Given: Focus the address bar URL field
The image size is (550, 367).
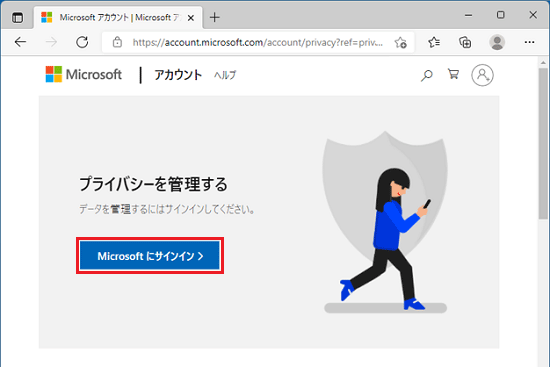Looking at the screenshot, I should point(257,42).
